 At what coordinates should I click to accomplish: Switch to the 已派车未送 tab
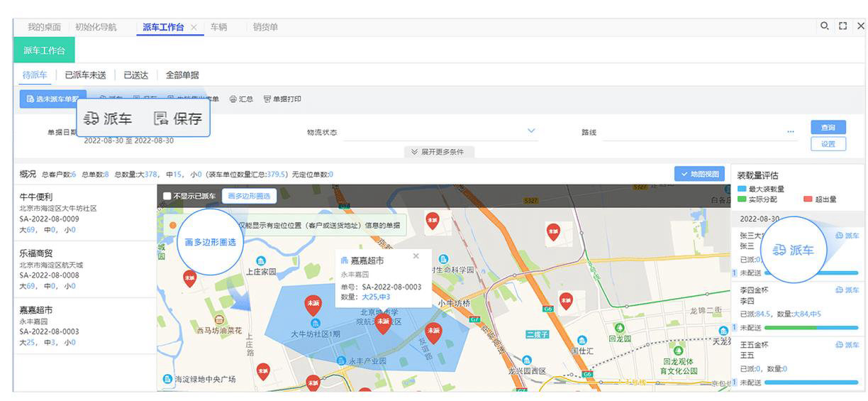tap(85, 75)
